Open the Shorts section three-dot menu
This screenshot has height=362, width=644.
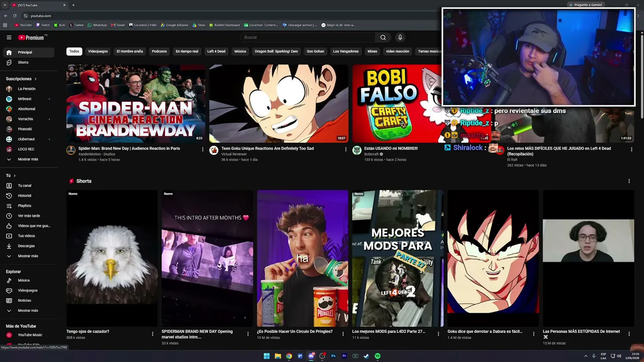(x=629, y=181)
